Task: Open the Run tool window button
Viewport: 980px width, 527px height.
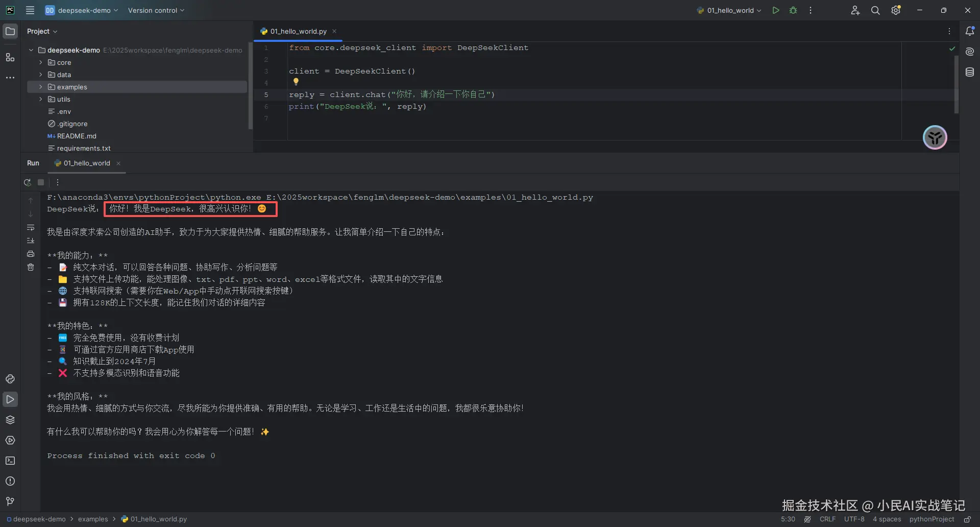Action: (10, 399)
